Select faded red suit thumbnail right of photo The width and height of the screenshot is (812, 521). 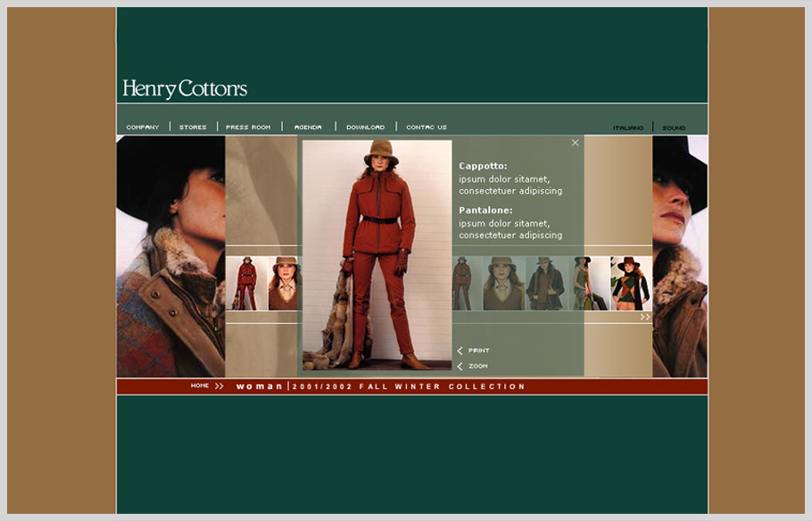click(468, 284)
